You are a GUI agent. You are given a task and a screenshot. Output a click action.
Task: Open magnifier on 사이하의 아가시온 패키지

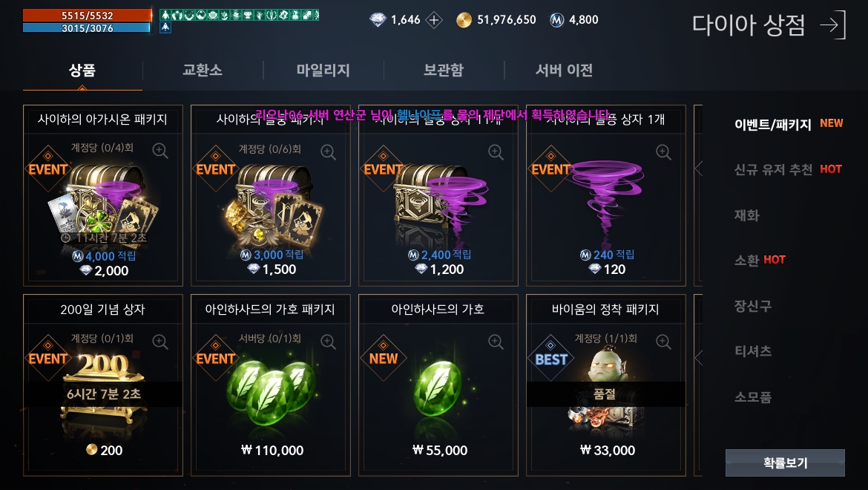pyautogui.click(x=160, y=151)
